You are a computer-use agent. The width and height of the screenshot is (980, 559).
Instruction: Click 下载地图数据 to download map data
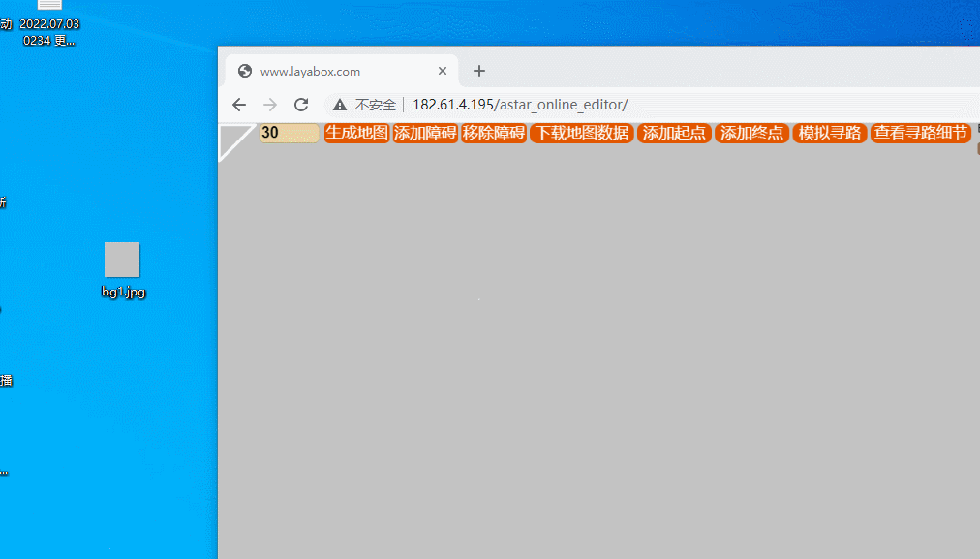(581, 133)
